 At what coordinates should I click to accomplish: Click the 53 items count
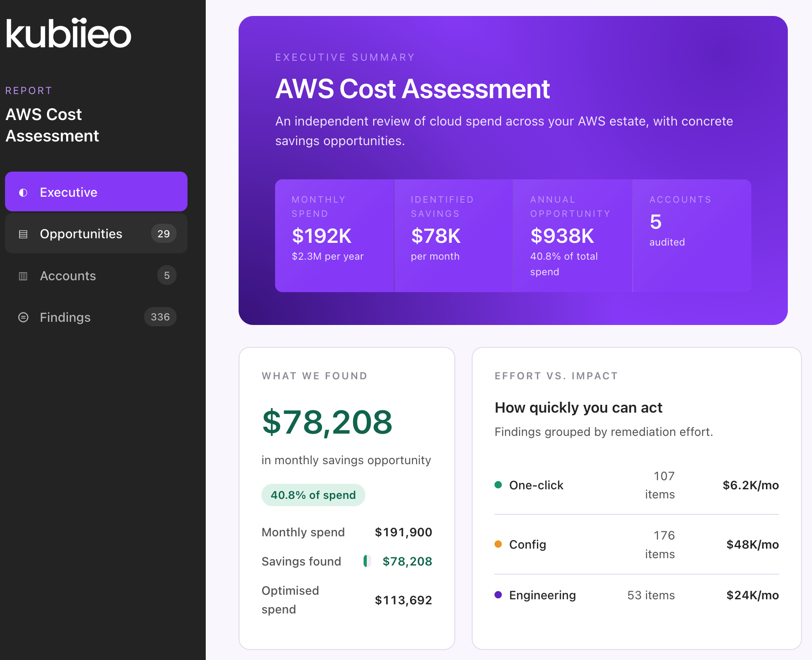pos(651,595)
